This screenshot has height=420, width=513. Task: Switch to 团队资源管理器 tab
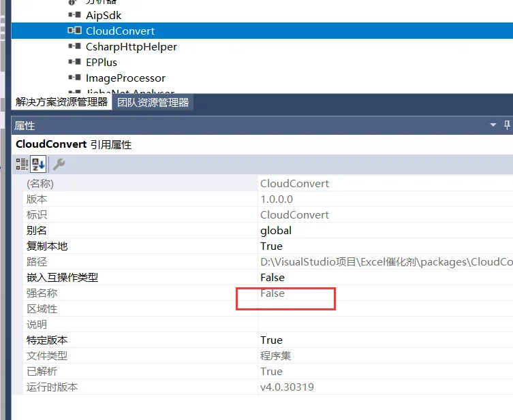tap(153, 103)
